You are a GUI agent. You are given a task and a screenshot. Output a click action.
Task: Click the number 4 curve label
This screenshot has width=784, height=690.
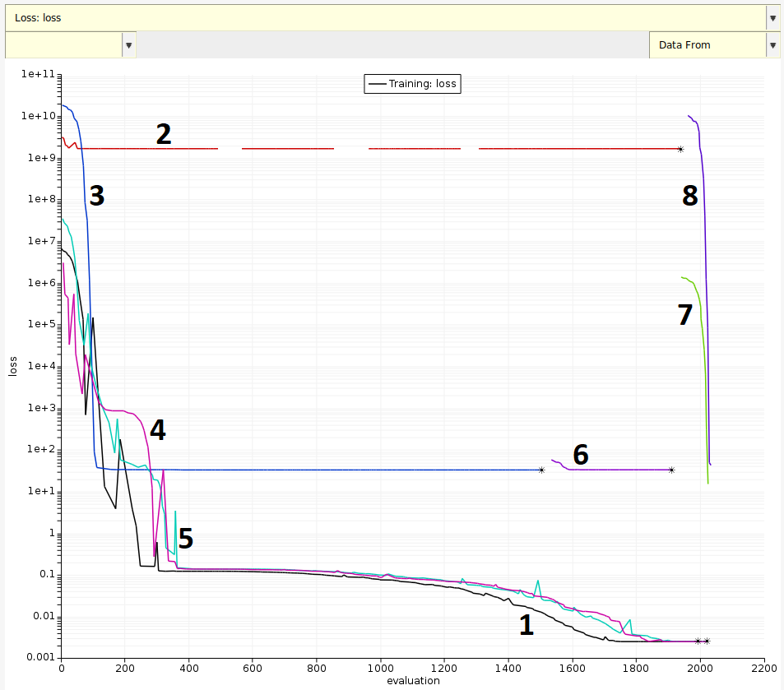pos(157,428)
